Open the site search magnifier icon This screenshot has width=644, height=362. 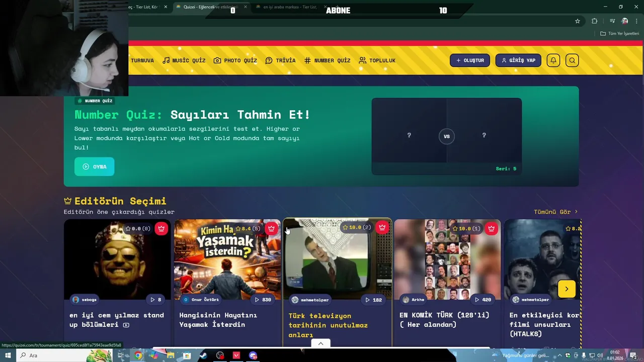[x=572, y=60]
